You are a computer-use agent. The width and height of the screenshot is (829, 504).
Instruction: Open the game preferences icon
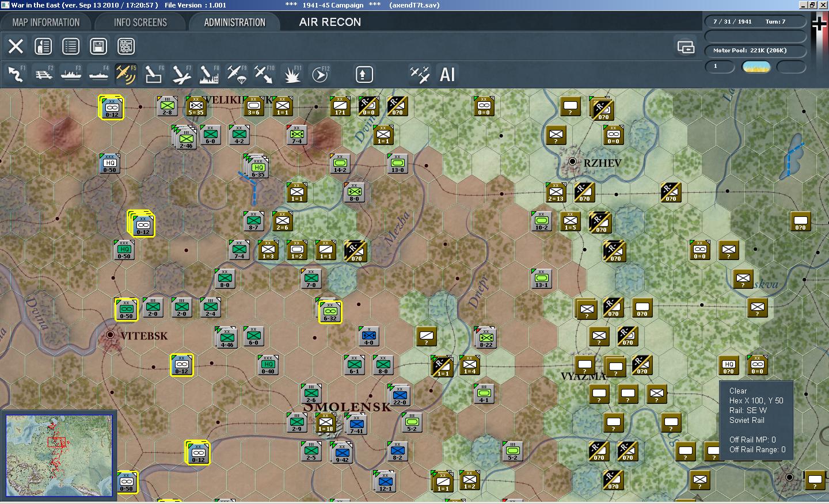[43, 46]
